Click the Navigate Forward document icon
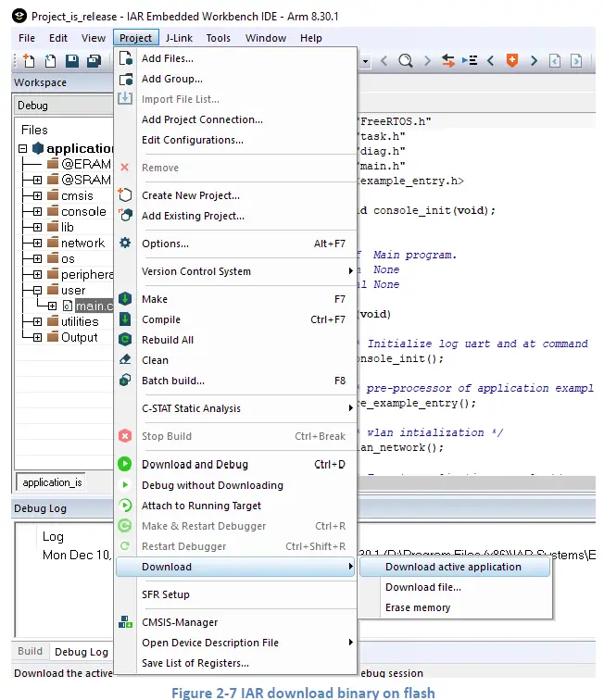The width and height of the screenshot is (604, 700). [x=576, y=60]
